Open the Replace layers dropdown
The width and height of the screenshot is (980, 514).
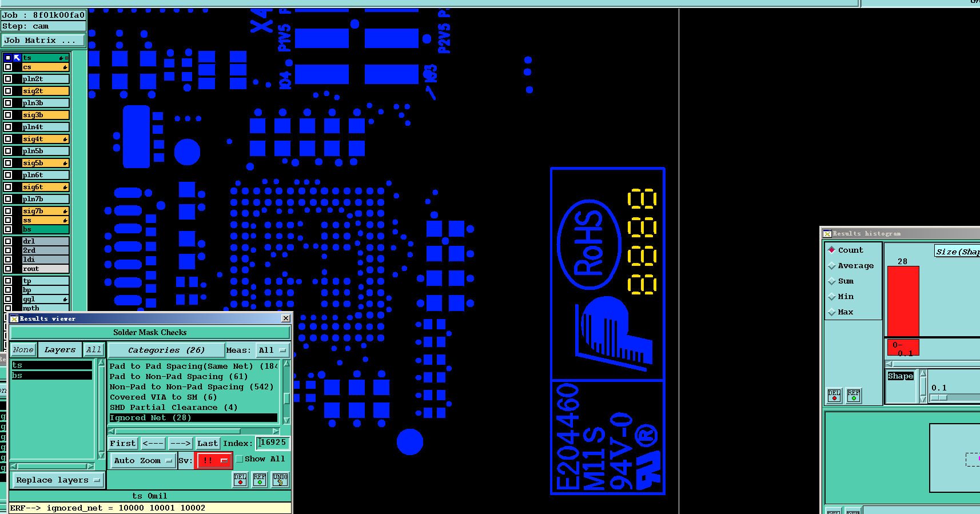58,480
